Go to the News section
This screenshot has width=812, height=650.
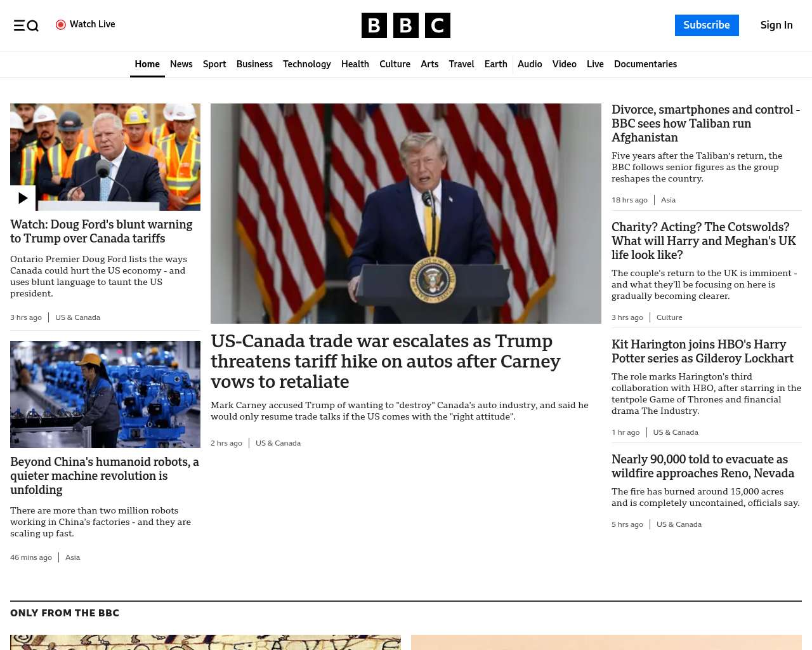click(x=181, y=64)
